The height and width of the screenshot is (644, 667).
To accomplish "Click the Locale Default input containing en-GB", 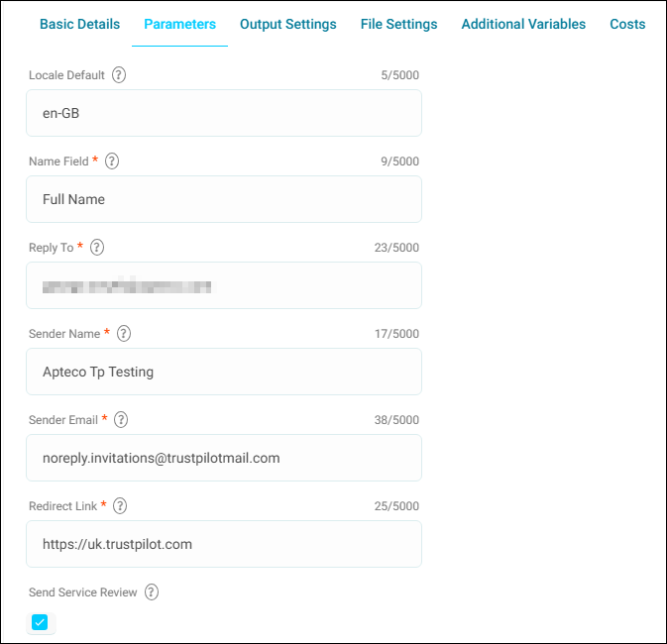I will coord(224,113).
